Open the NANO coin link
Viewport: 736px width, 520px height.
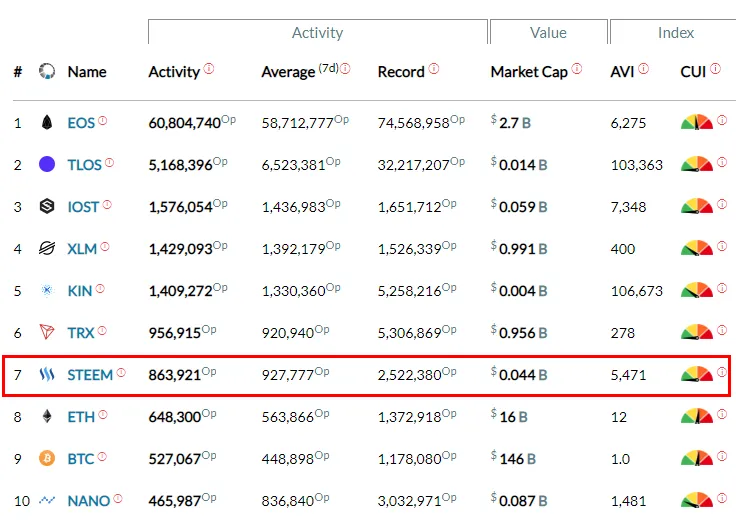pos(89,501)
